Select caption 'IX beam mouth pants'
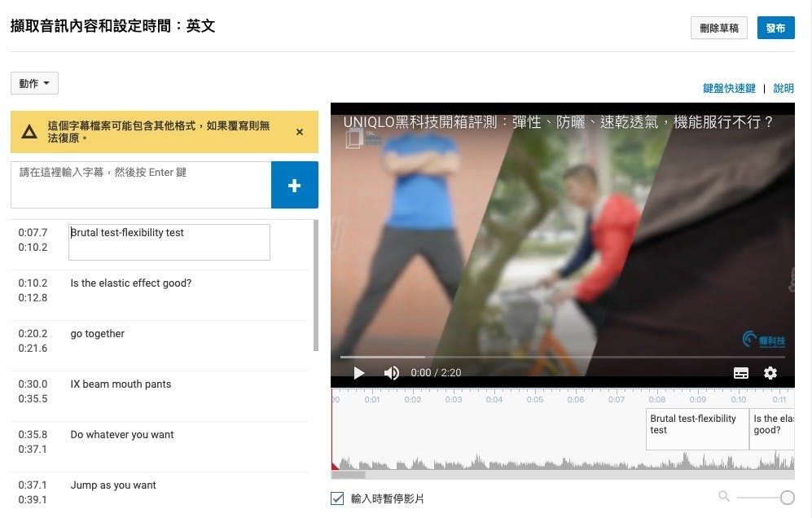Viewport: 812px width, 518px height. pyautogui.click(x=121, y=384)
